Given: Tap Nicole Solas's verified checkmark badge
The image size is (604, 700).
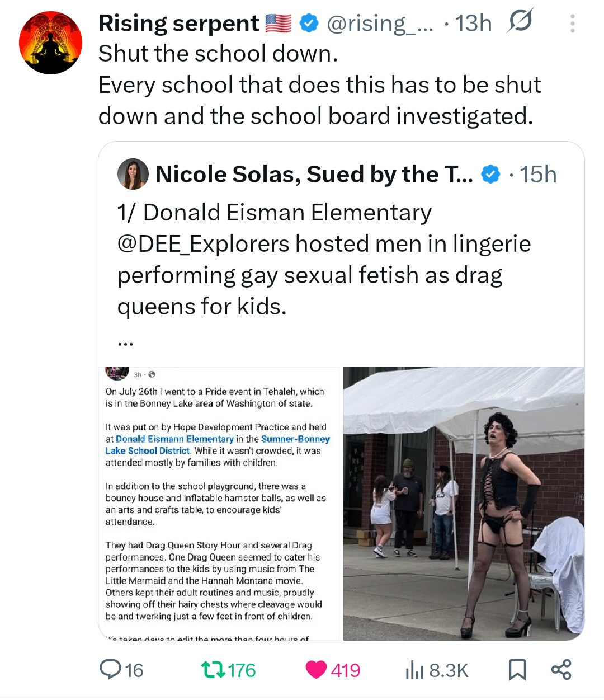Looking at the screenshot, I should [490, 175].
